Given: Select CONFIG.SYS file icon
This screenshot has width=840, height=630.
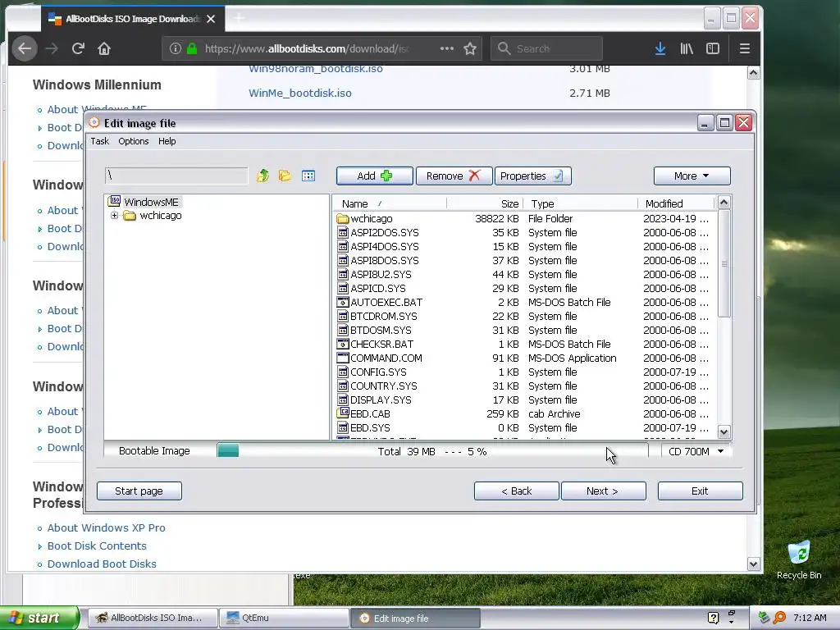Looking at the screenshot, I should coord(343,372).
